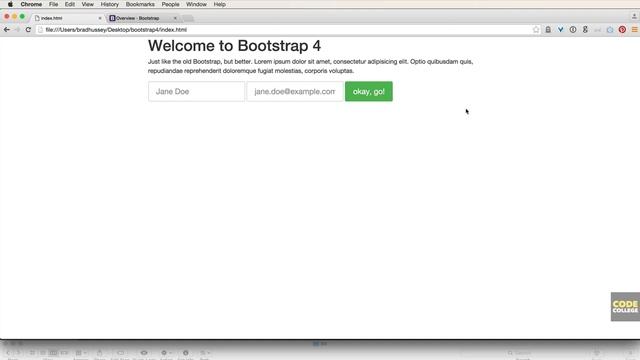Image resolution: width=640 pixels, height=360 pixels.
Task: Click the jane.doe@example.com email field
Action: 295,91
